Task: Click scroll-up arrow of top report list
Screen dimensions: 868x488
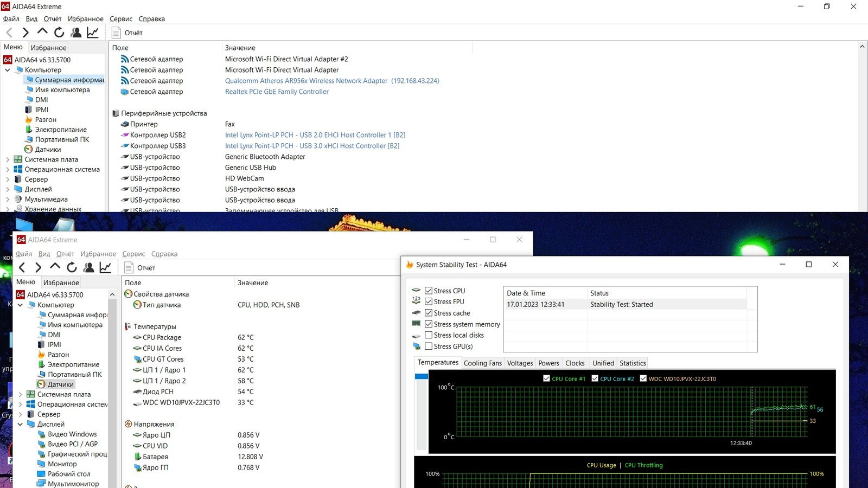Action: pyautogui.click(x=862, y=47)
